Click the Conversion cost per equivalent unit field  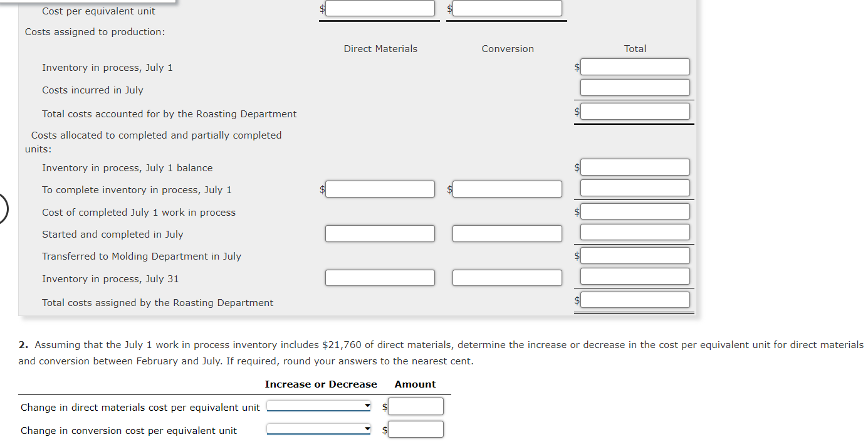click(506, 8)
